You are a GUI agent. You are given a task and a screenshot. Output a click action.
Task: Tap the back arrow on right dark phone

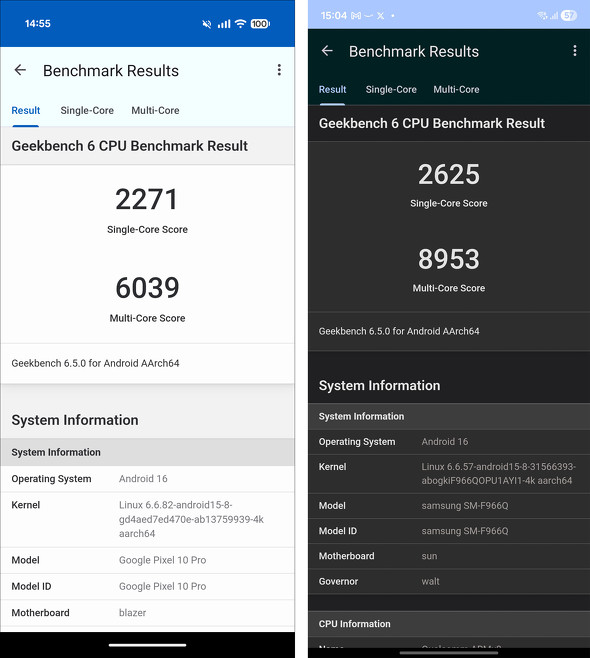[327, 51]
